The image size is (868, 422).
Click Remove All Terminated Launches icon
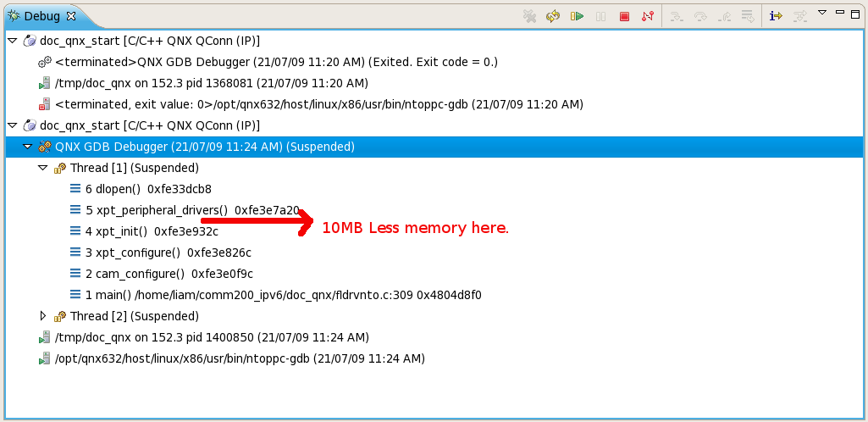(x=529, y=16)
